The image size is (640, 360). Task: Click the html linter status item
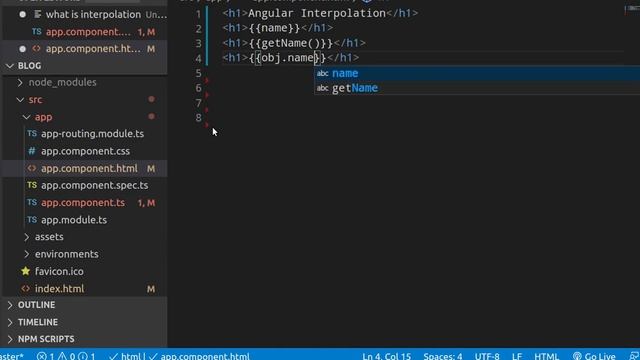(125, 356)
